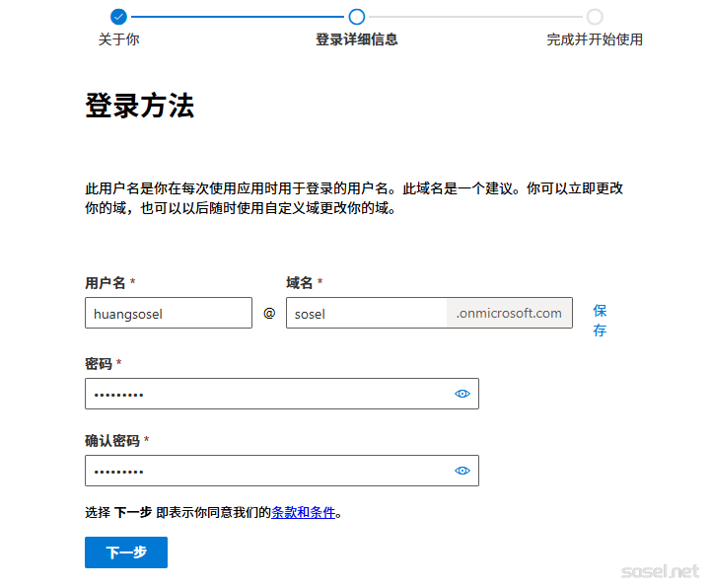The height and width of the screenshot is (588, 710).
Task: Click the 保存 link beside the domain
Action: 600,321
